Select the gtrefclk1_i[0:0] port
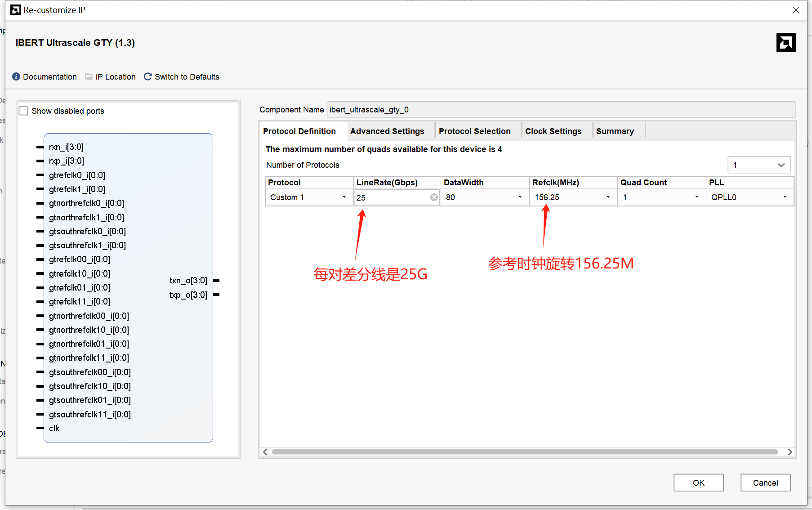This screenshot has width=812, height=510. pyautogui.click(x=77, y=189)
